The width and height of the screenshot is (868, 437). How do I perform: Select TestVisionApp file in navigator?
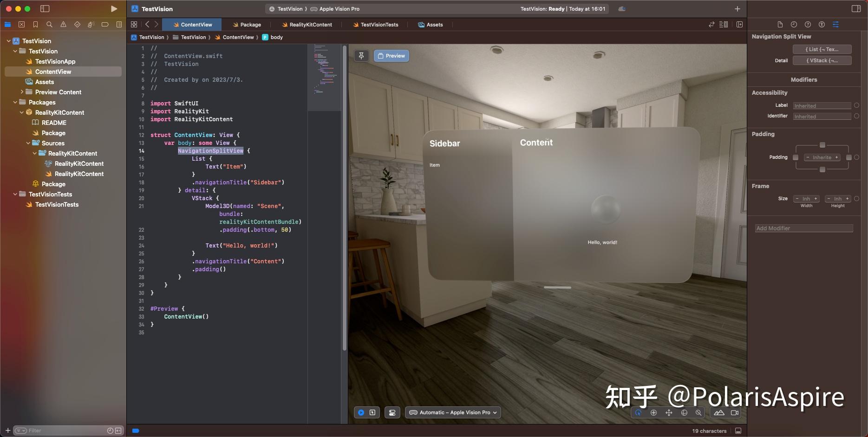click(x=55, y=61)
